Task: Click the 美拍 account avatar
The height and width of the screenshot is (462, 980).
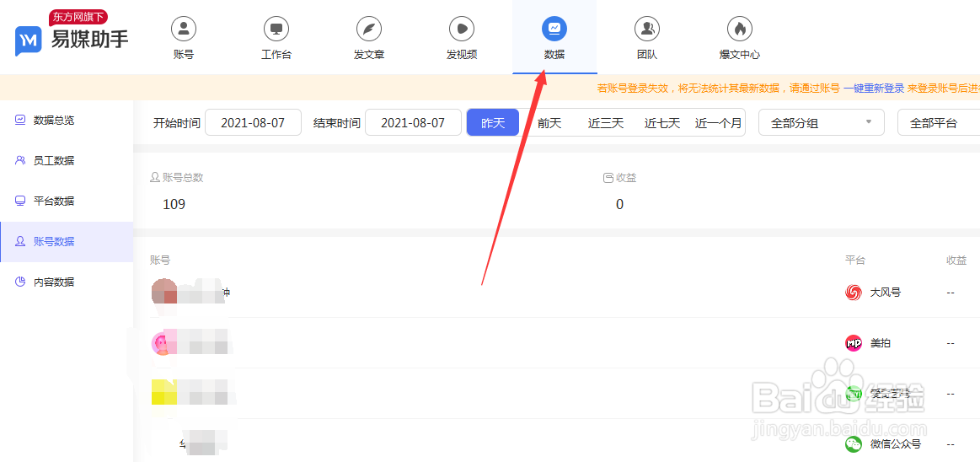Action: coord(163,342)
